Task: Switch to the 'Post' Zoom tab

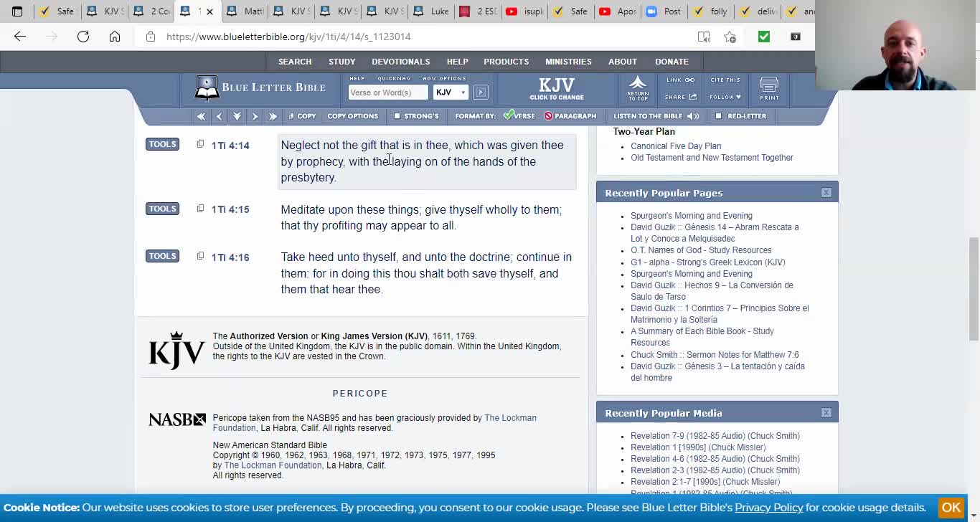Action: pyautogui.click(x=665, y=11)
